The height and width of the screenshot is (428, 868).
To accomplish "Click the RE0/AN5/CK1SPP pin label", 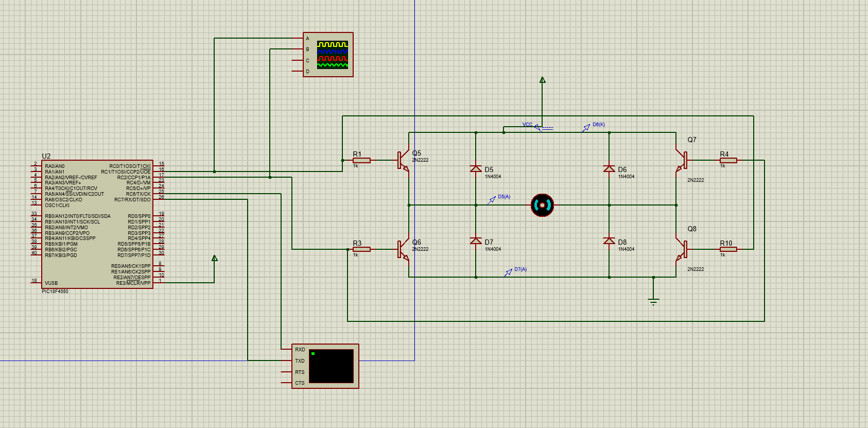I will [x=131, y=266].
